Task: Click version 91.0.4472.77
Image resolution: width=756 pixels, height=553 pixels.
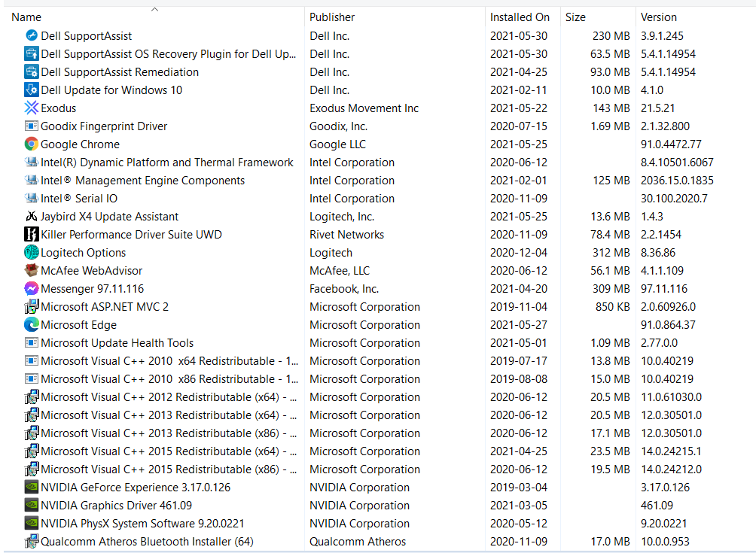Action: coord(671,144)
